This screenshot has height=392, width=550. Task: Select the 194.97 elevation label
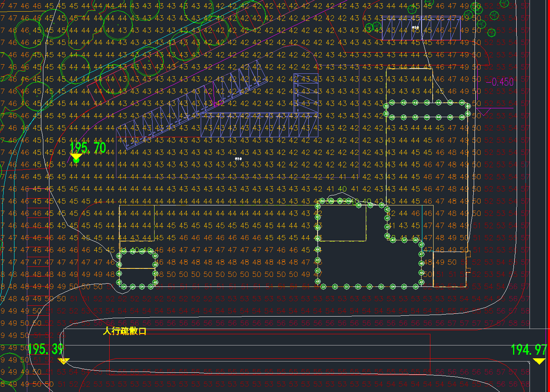(x=529, y=350)
